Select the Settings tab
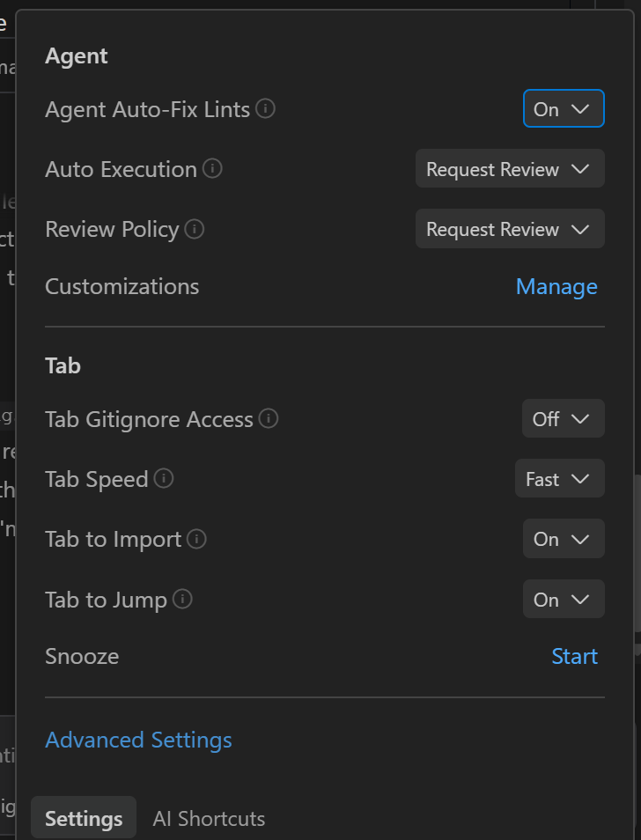Screen dimensions: 641x840 [x=84, y=819]
